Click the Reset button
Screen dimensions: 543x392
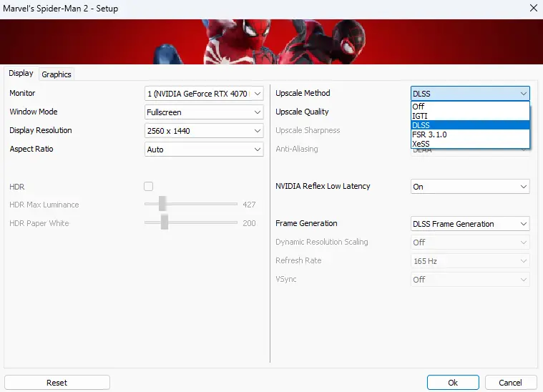(x=57, y=383)
